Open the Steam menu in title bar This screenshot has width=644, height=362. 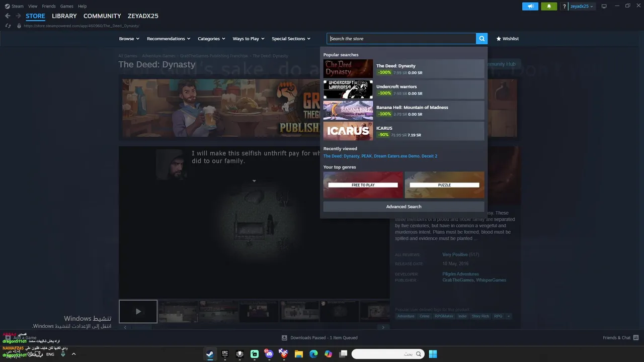18,6
